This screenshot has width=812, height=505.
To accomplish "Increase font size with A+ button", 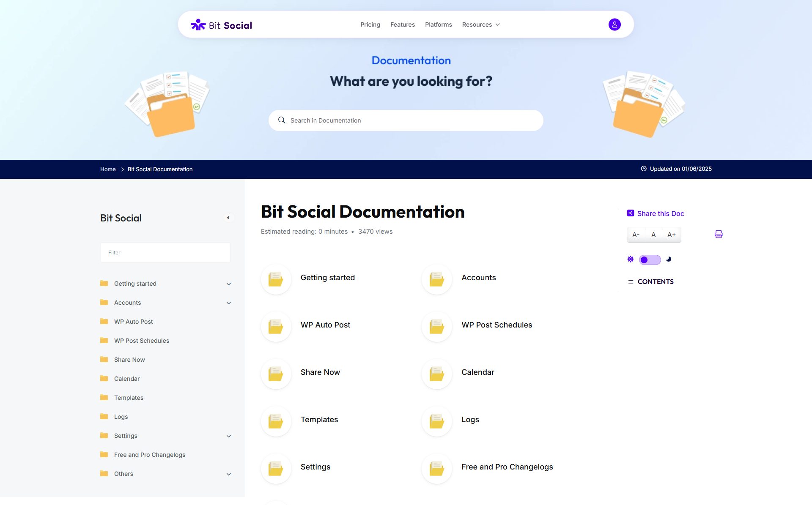I will [671, 235].
